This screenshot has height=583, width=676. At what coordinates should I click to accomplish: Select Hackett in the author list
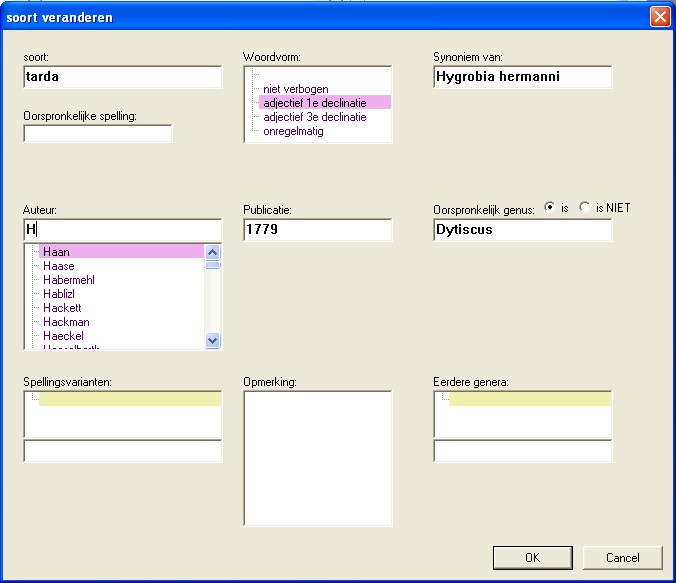[x=62, y=308]
